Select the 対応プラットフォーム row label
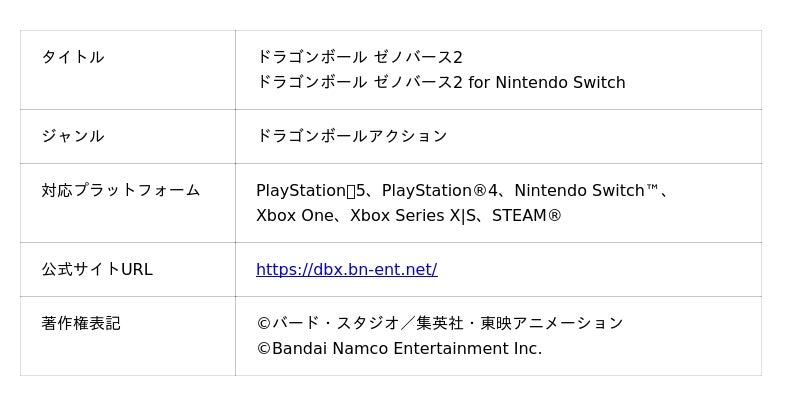This screenshot has height=406, width=800. tap(120, 190)
